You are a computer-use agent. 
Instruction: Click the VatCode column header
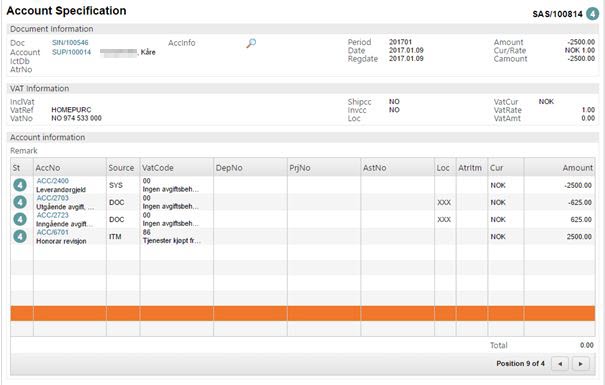click(x=177, y=168)
